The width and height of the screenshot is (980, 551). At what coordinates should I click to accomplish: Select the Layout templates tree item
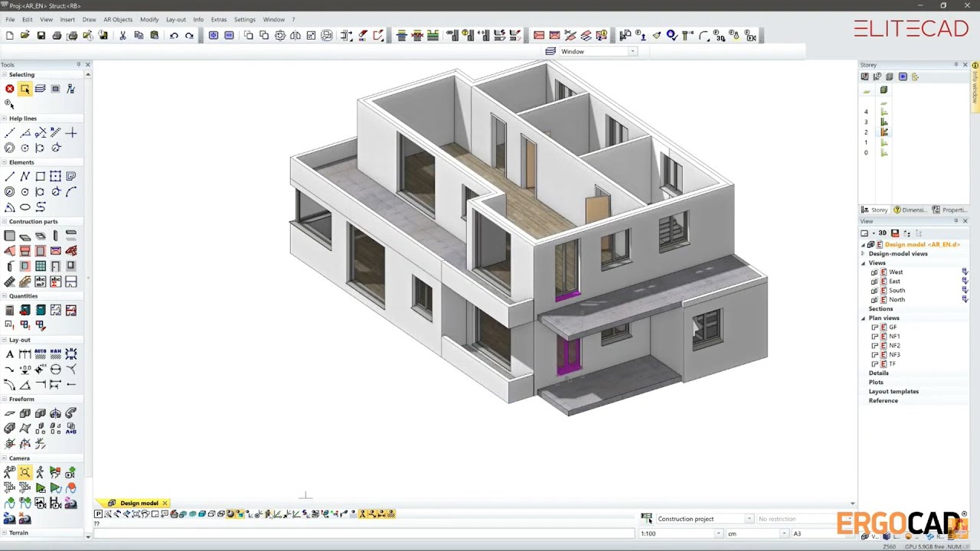pos(893,392)
